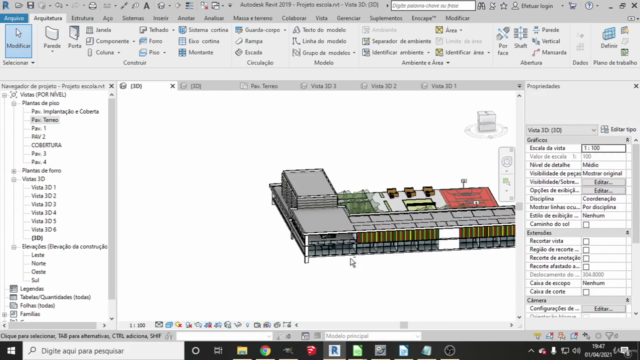This screenshot has height=360, width=640.
Task: Choose the Mansarda dormer tool
Action: (549, 52)
